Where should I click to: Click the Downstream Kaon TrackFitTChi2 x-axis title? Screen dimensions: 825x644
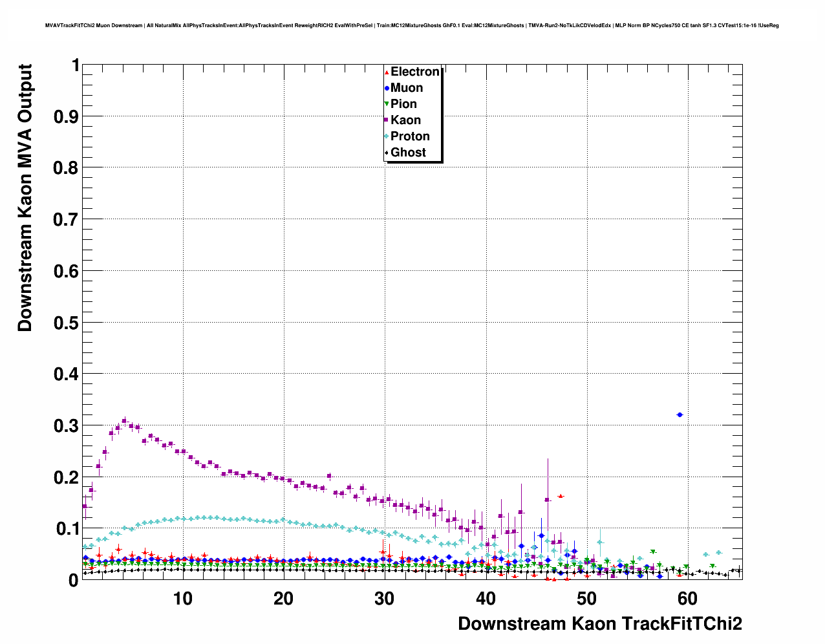[x=600, y=624]
